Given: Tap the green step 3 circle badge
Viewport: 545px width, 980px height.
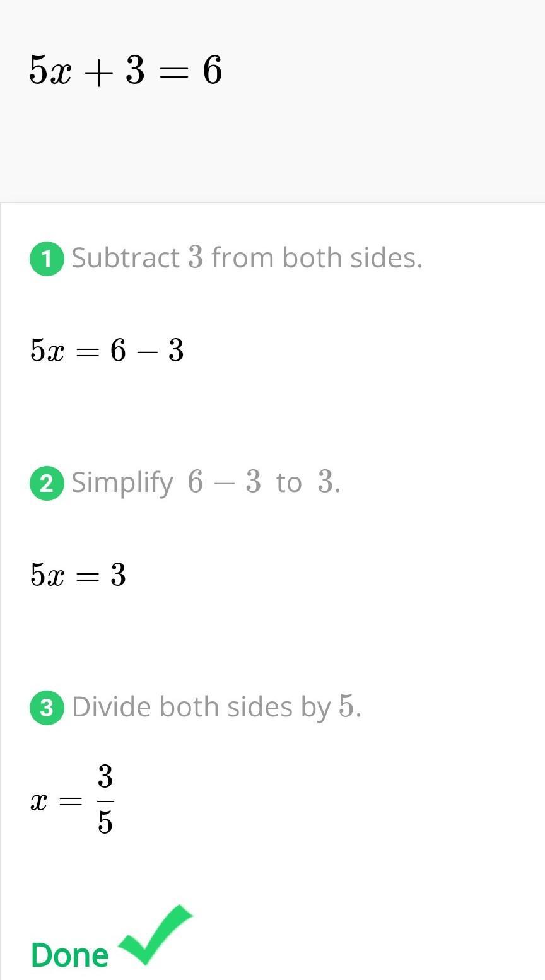Looking at the screenshot, I should click(x=47, y=708).
